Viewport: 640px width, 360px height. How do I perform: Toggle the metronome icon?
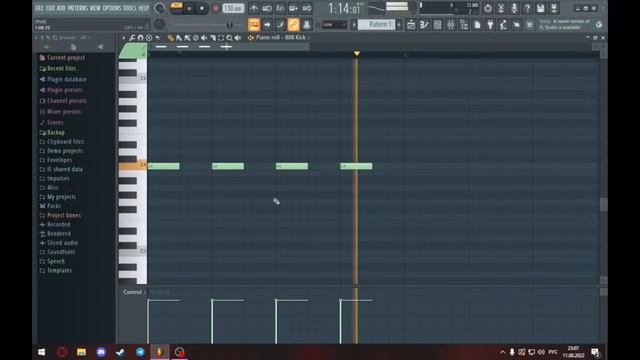tap(253, 8)
